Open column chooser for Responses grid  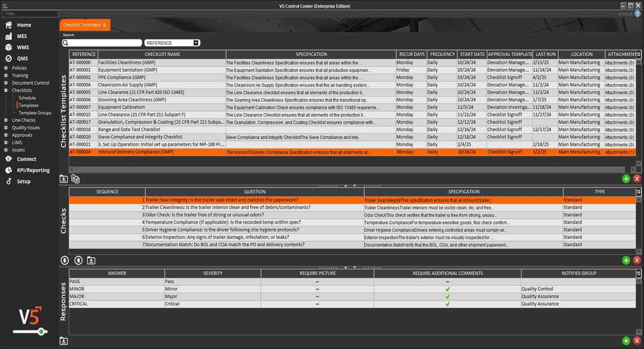click(639, 273)
